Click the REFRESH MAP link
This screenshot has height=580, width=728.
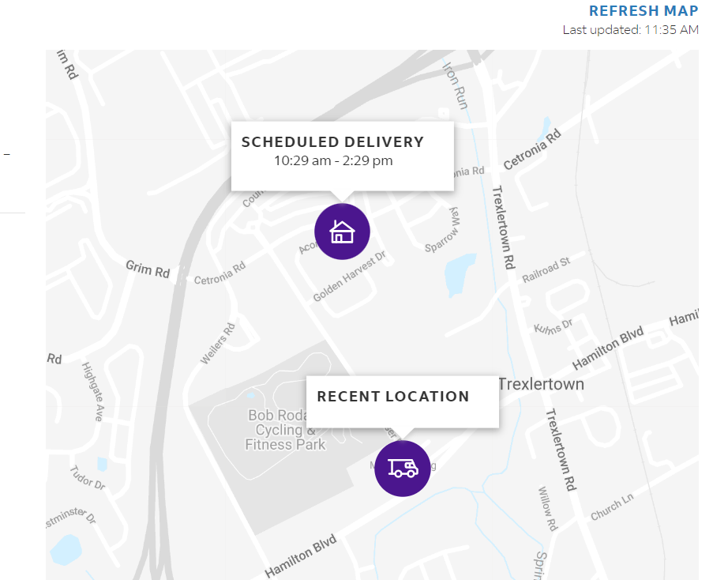click(x=644, y=11)
